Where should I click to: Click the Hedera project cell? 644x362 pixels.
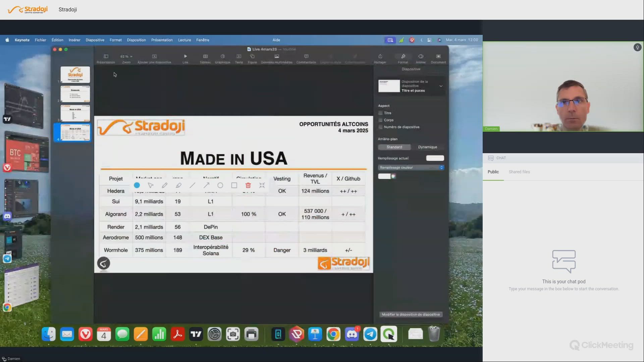pyautogui.click(x=116, y=191)
